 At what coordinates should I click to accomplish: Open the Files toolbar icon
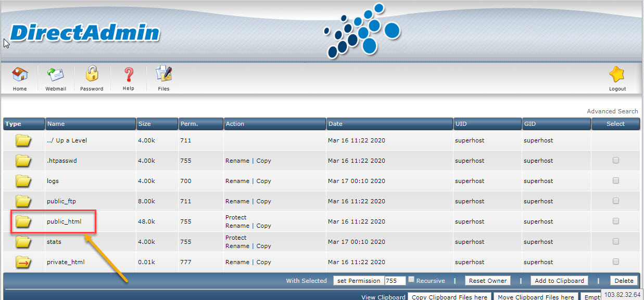[x=163, y=75]
